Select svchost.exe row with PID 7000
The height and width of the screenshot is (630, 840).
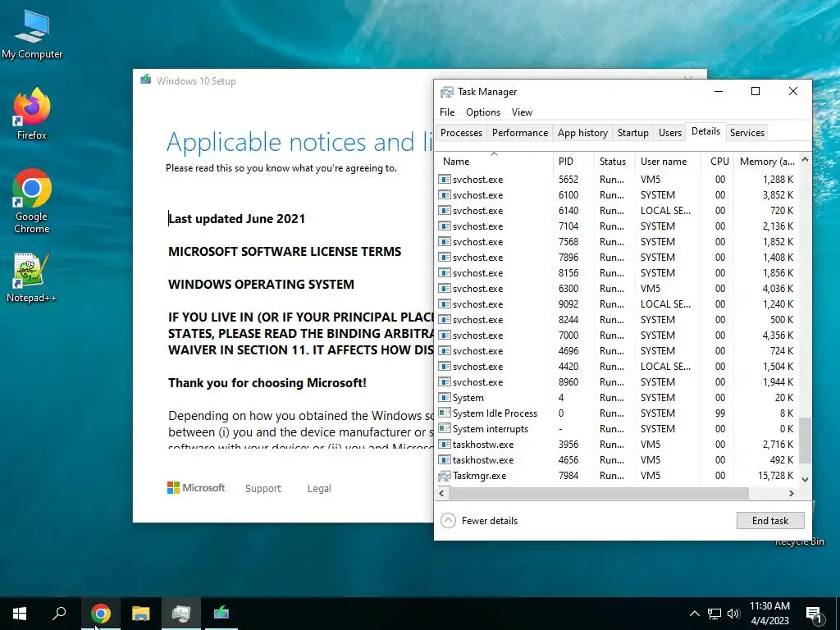(617, 336)
